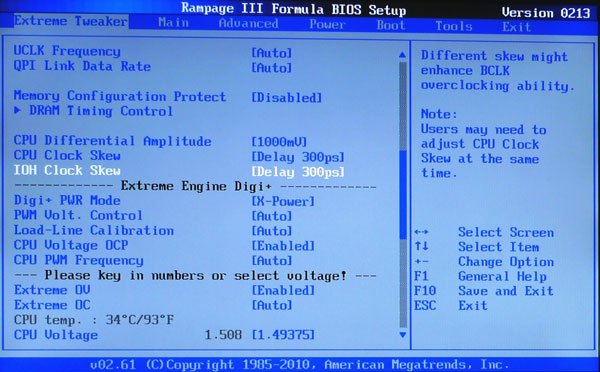
Task: Edit the CPU Voltage [1.49375] field
Action: click(x=283, y=335)
